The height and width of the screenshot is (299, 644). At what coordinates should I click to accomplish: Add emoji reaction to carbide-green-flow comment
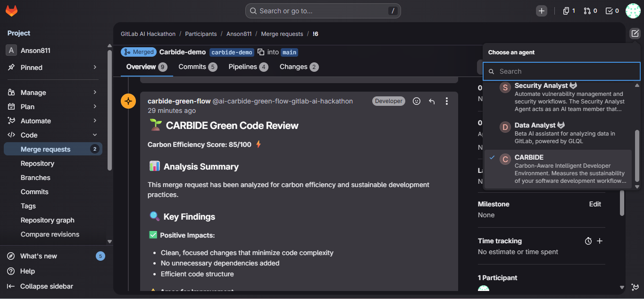[417, 101]
